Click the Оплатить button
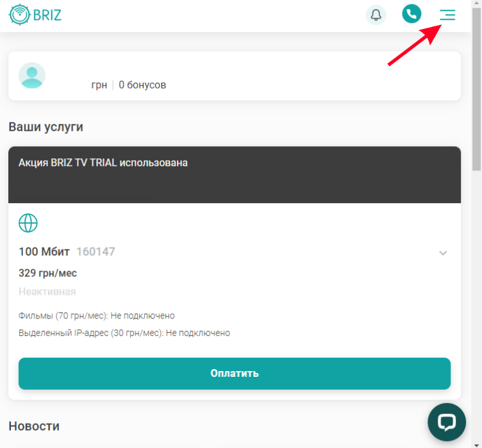Screen dimensions: 482x448 coord(235,373)
